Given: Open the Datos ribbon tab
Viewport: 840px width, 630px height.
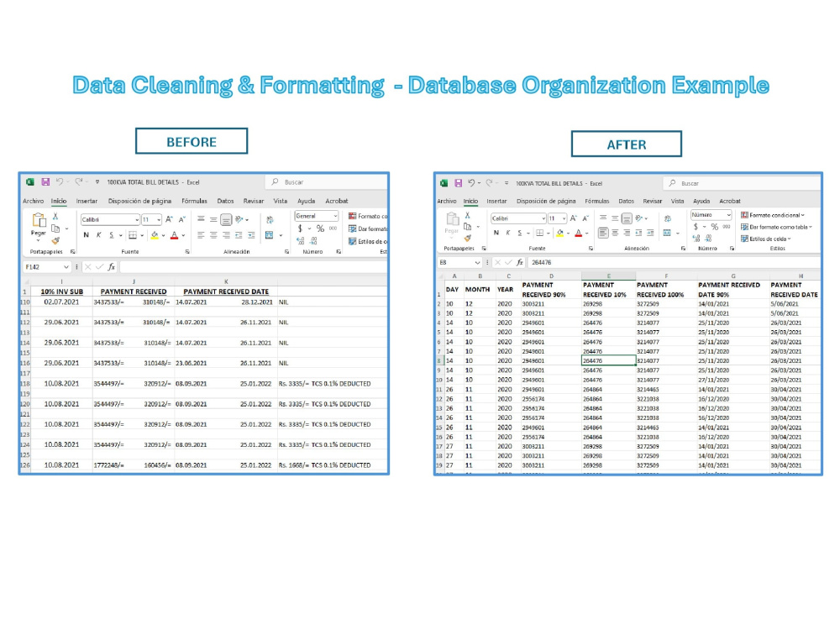Looking at the screenshot, I should click(x=225, y=201).
